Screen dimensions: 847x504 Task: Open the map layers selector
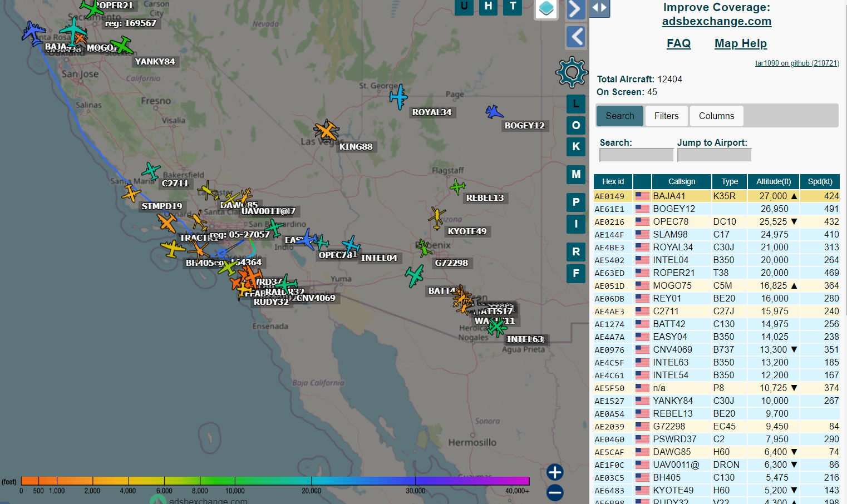coord(546,9)
